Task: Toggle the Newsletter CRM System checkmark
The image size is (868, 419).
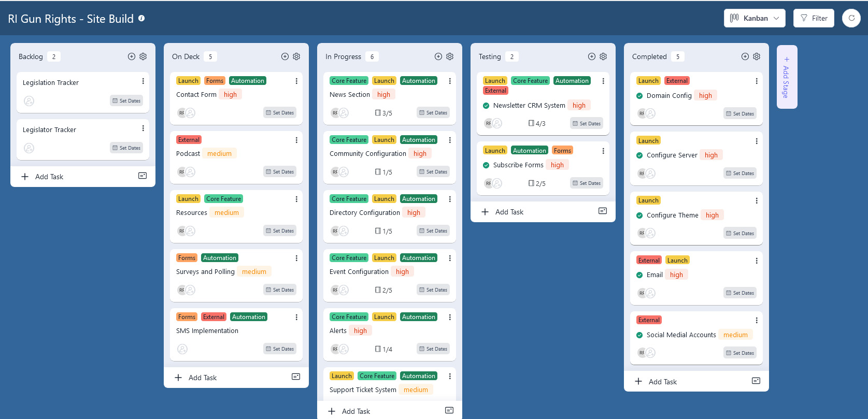Action: [x=486, y=106]
